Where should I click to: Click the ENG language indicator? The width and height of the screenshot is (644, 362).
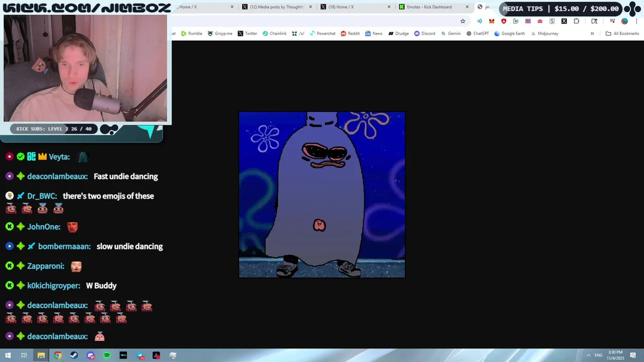tap(599, 355)
